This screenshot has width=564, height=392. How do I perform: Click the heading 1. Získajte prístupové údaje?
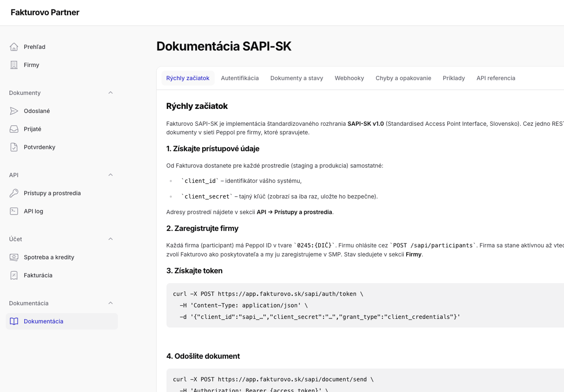point(213,149)
